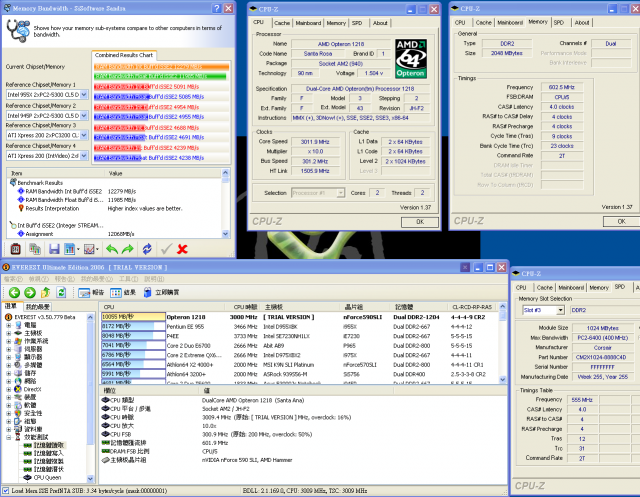
Task: Expand the 安全性 node in EVEREST's tree
Action: pos(9,413)
